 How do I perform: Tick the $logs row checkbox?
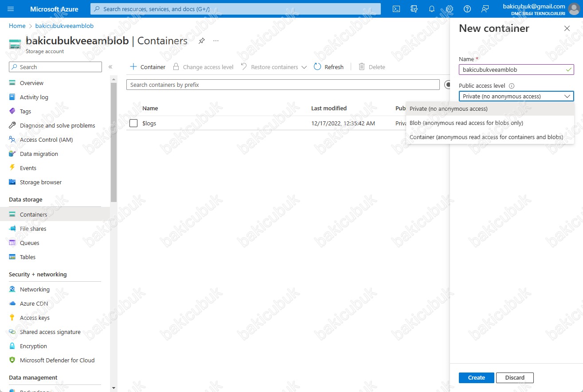133,123
